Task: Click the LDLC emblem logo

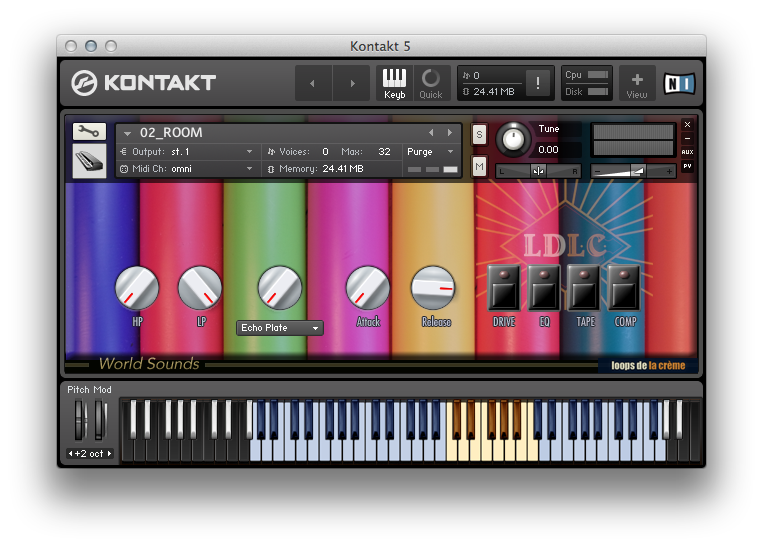Action: [565, 245]
